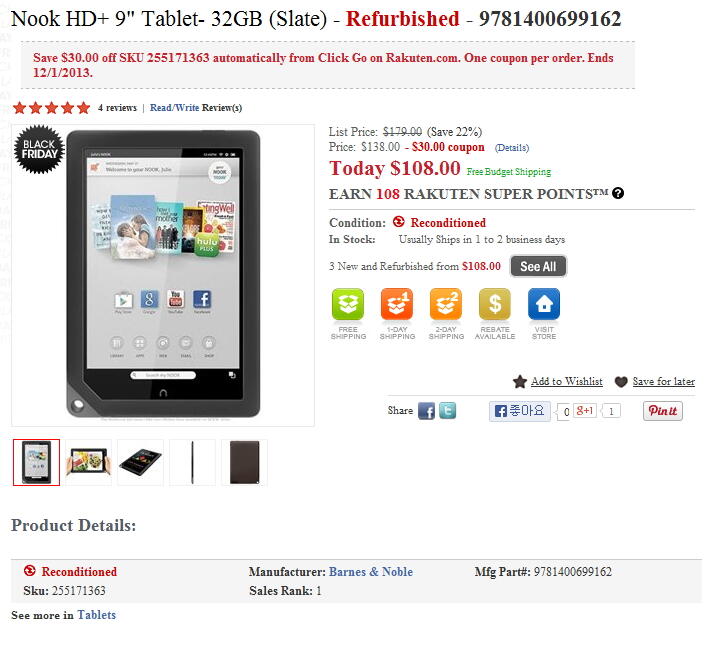Viewport: 711px width, 661px height.
Task: Click the 2-Day Shipping orange icon
Action: coord(446,304)
